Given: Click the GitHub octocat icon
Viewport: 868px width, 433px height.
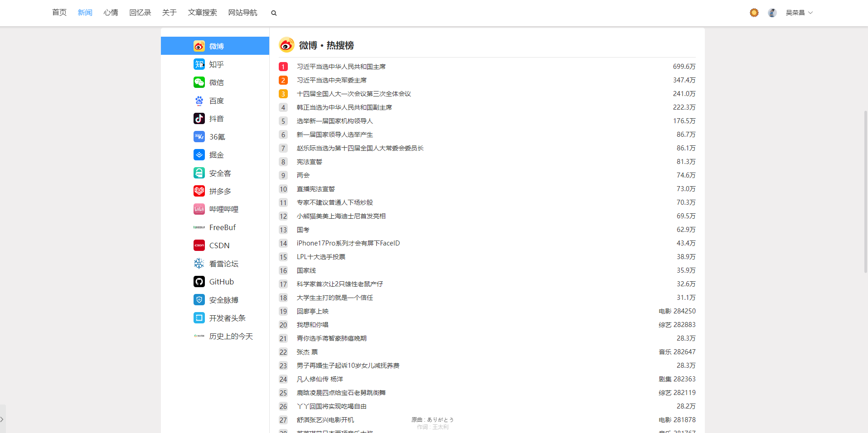Looking at the screenshot, I should coord(199,282).
